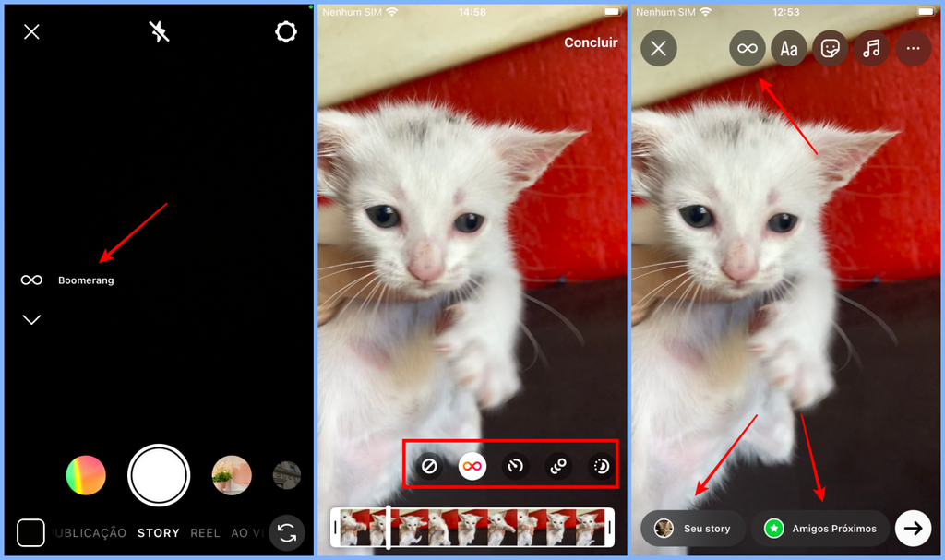Disable the camera flash
Screen dimensions: 945x560
pos(159,31)
